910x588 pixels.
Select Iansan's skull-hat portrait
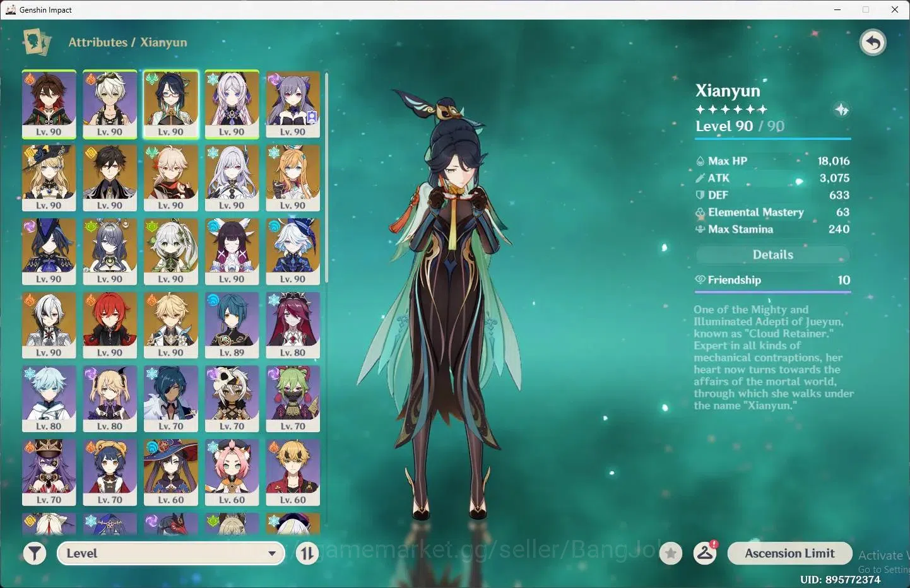tap(232, 399)
